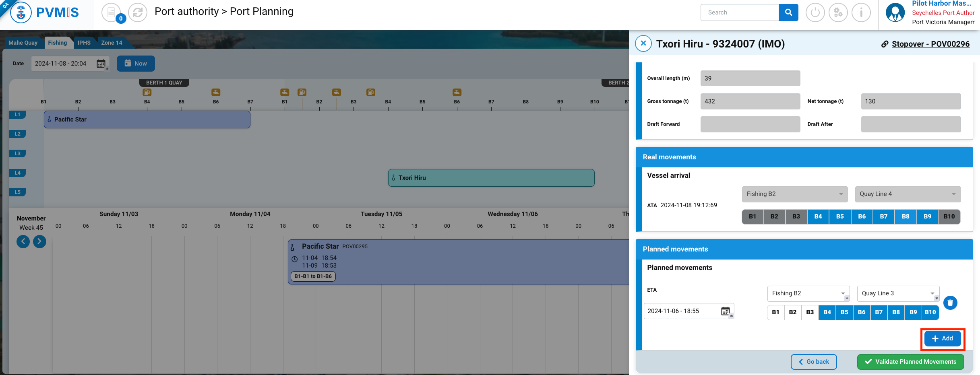The width and height of the screenshot is (980, 375).
Task: Switch to the Mahe Quay tab
Action: pyautogui.click(x=23, y=43)
